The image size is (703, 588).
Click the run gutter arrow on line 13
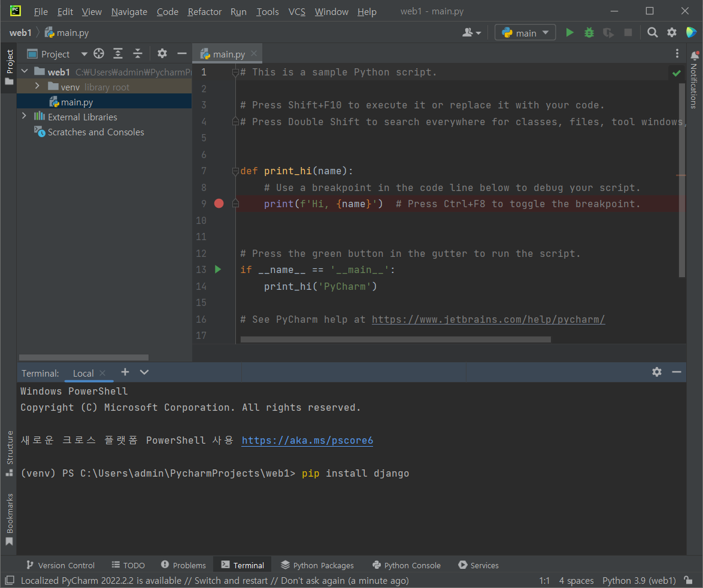(x=218, y=269)
